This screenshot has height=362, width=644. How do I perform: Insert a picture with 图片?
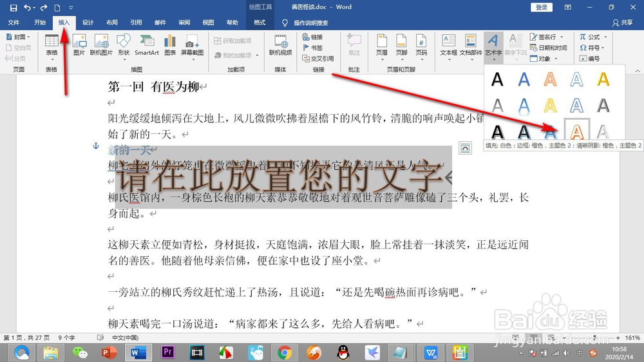point(79,45)
